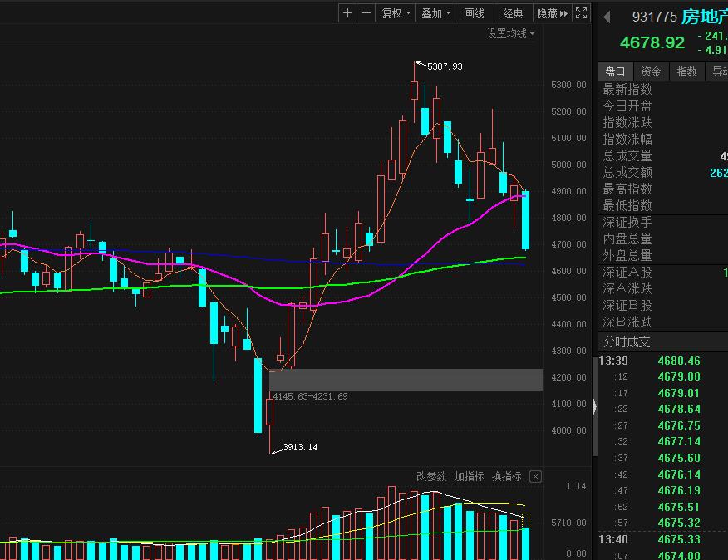Select the 4676.75 tick price
The image size is (728, 560).
(679, 425)
